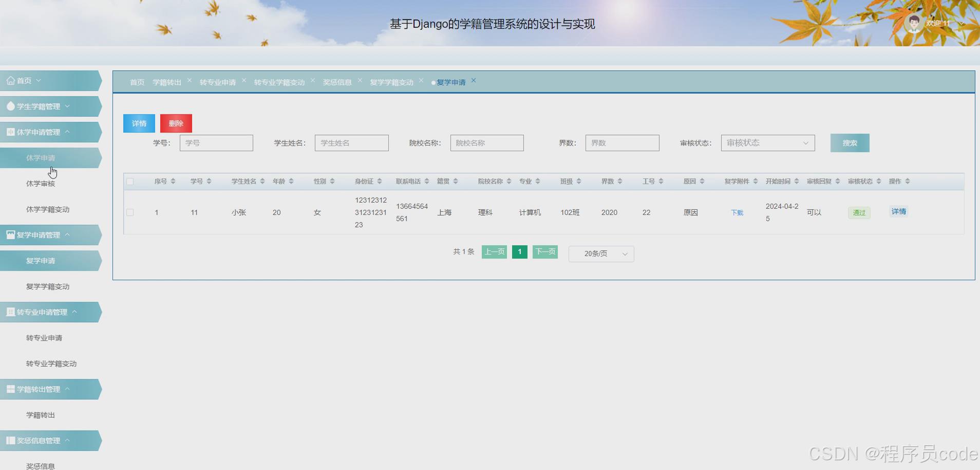
Task: Sort the 学号 column with its sort arrows
Action: click(209, 181)
